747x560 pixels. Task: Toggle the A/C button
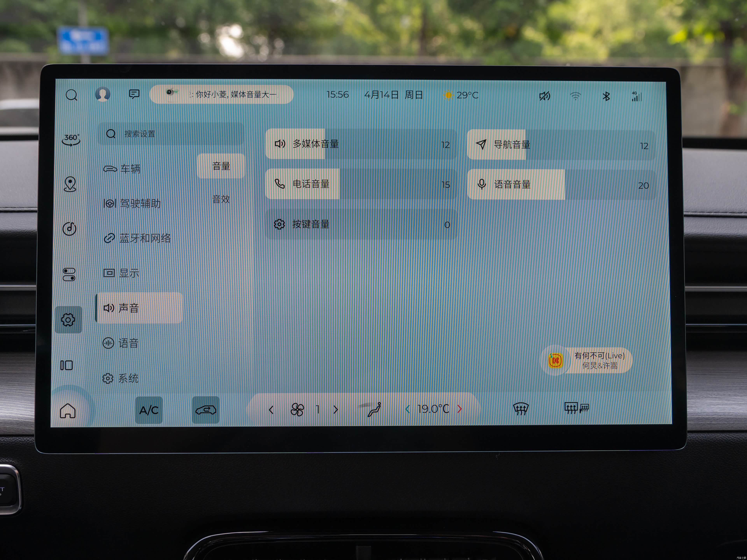click(x=149, y=410)
